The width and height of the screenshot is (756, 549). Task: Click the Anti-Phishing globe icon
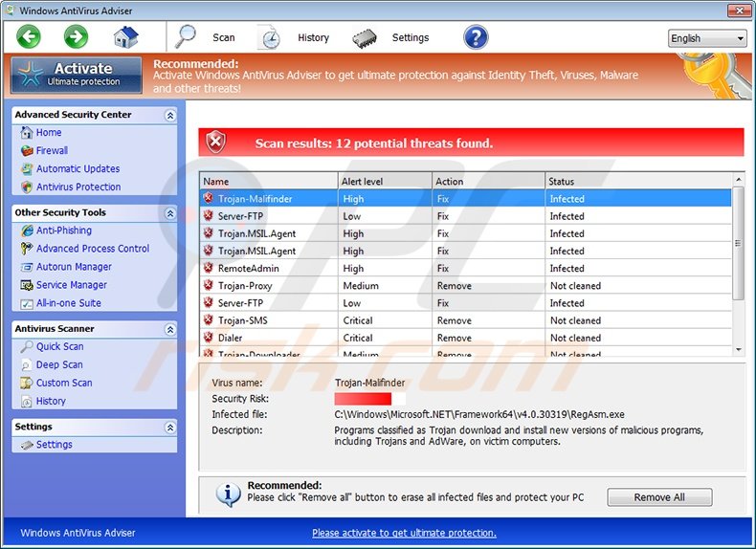[27, 231]
